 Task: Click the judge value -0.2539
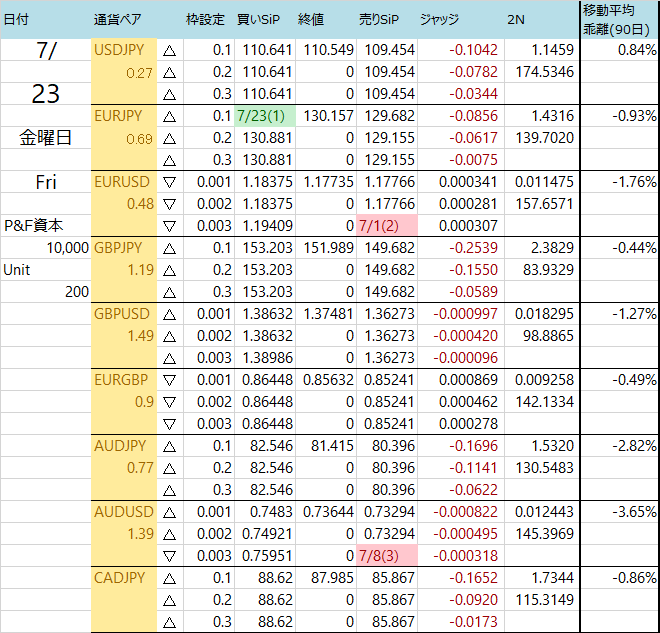tap(473, 247)
